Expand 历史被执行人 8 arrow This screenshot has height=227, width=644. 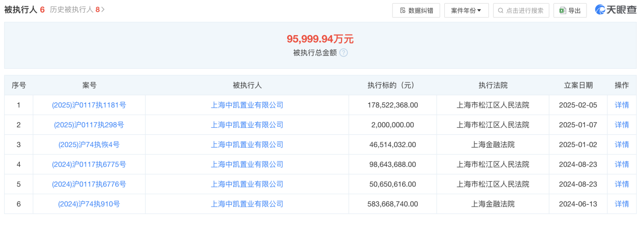point(103,10)
